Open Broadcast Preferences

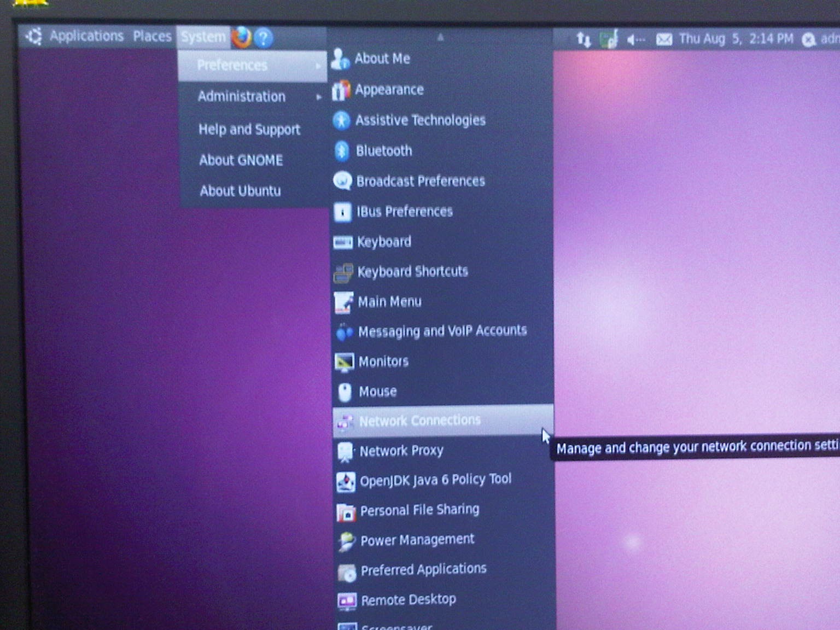pyautogui.click(x=441, y=181)
